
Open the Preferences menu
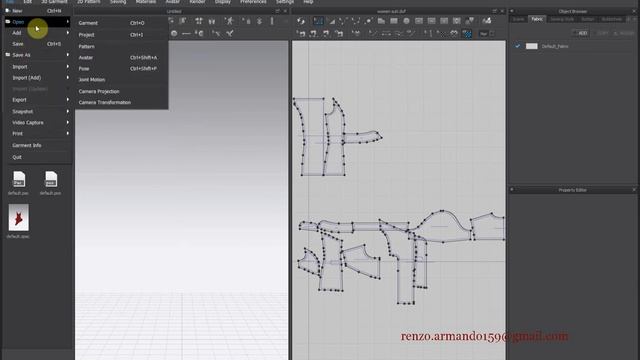pyautogui.click(x=253, y=2)
